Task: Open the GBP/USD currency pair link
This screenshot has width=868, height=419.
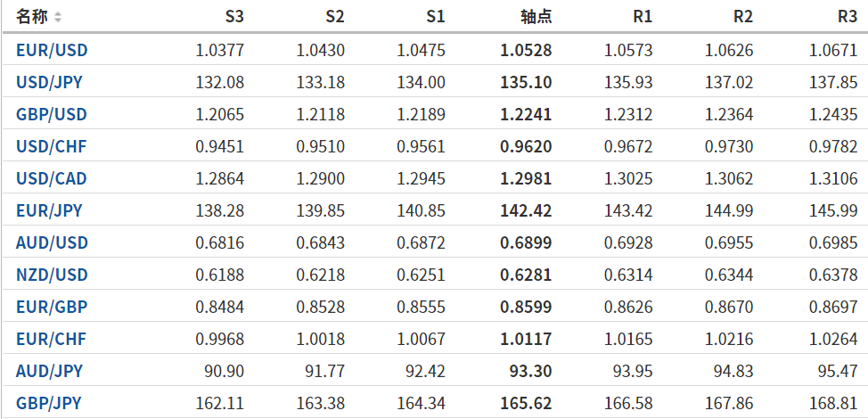Action: [x=52, y=115]
